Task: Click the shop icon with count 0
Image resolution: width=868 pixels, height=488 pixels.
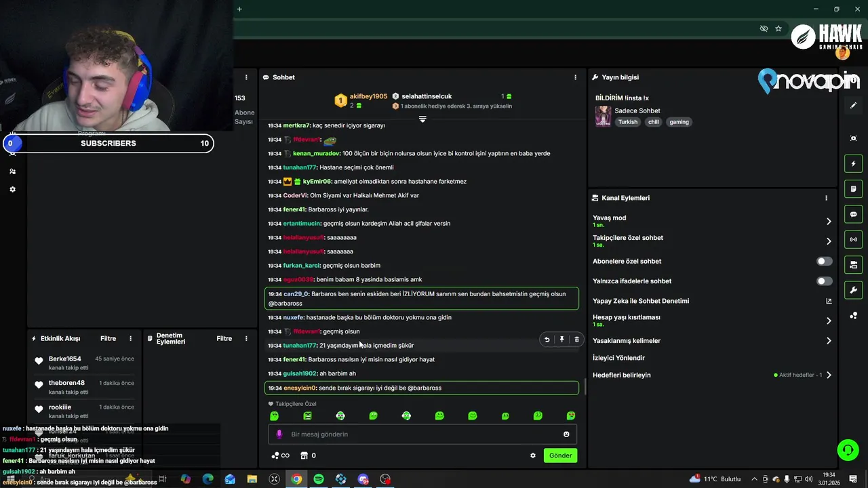Action: pyautogui.click(x=309, y=455)
